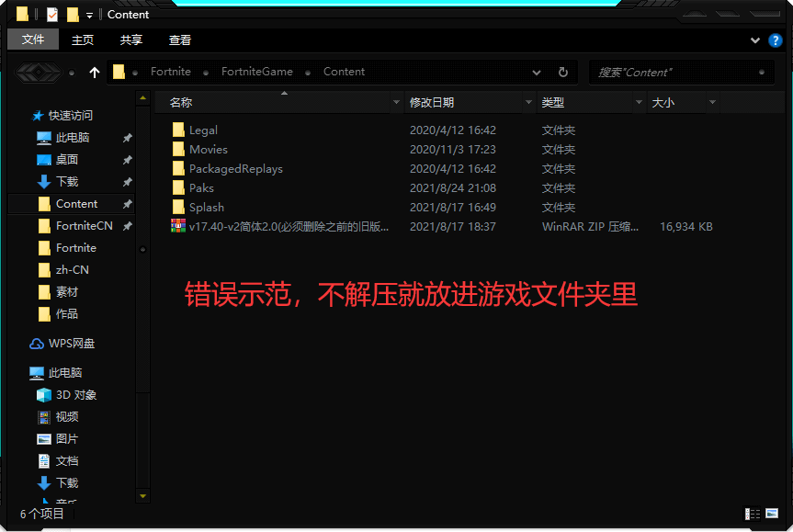Click Content in the breadcrumb path
The width and height of the screenshot is (793, 532).
[x=344, y=72]
